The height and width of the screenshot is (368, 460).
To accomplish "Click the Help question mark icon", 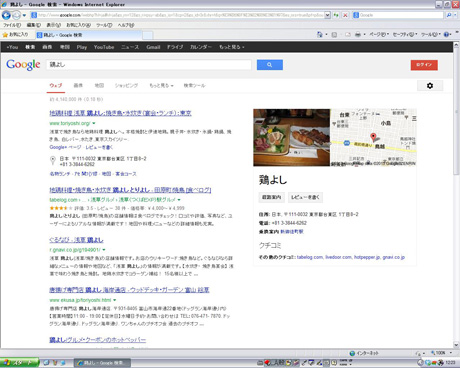I will coord(447,34).
